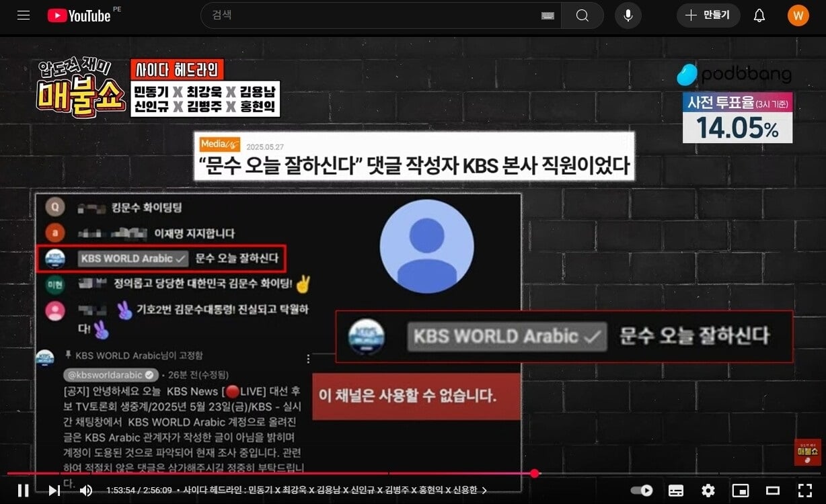Image resolution: width=826 pixels, height=504 pixels.
Task: Click the headline 문수 오늘 잘하신다 article
Action: click(414, 156)
